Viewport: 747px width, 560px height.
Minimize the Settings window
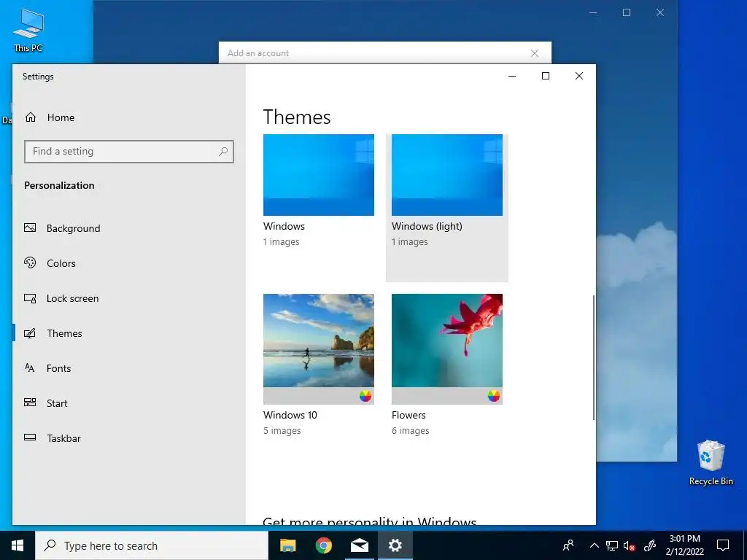coord(512,76)
